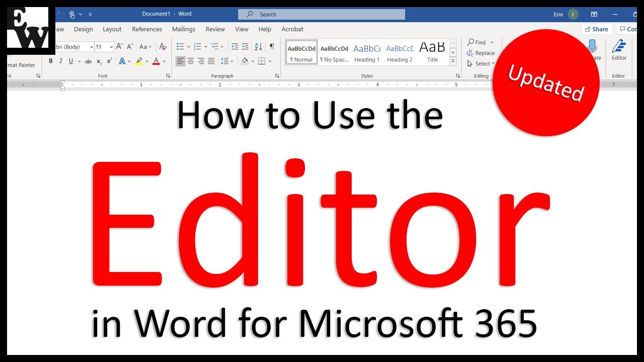The width and height of the screenshot is (644, 362).
Task: Expand bullet library dropdown arrow
Action: coord(189,46)
